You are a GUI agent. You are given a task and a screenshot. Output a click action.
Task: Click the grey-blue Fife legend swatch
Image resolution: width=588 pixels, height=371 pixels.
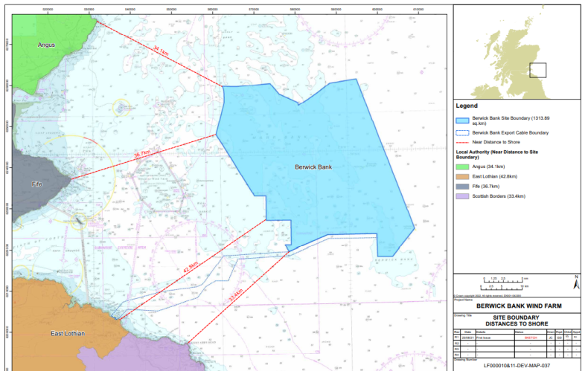click(463, 186)
